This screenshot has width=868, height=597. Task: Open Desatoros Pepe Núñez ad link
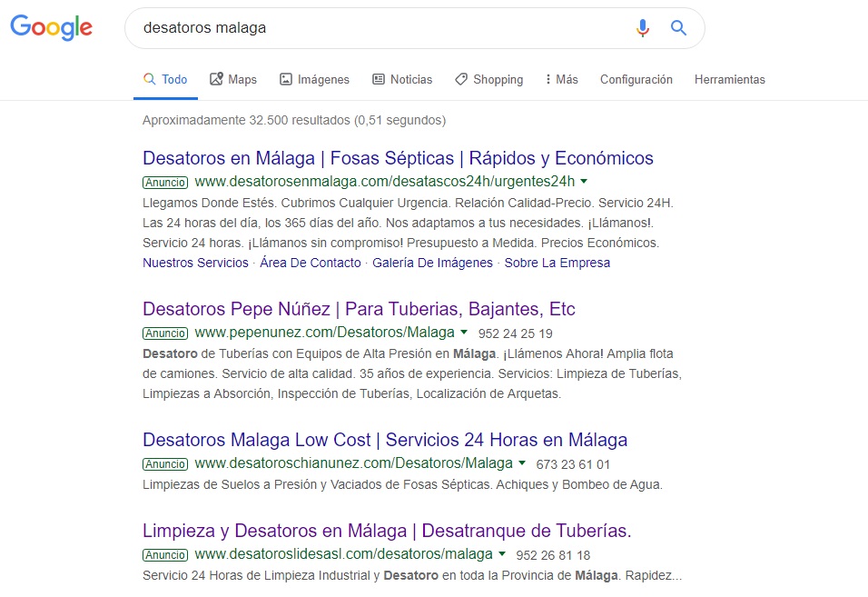point(359,308)
